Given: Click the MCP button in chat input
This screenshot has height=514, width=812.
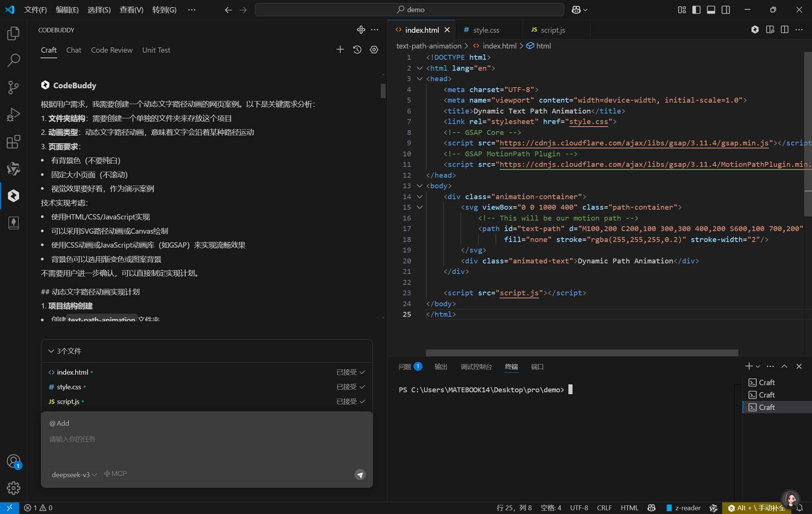Looking at the screenshot, I should pos(115,474).
